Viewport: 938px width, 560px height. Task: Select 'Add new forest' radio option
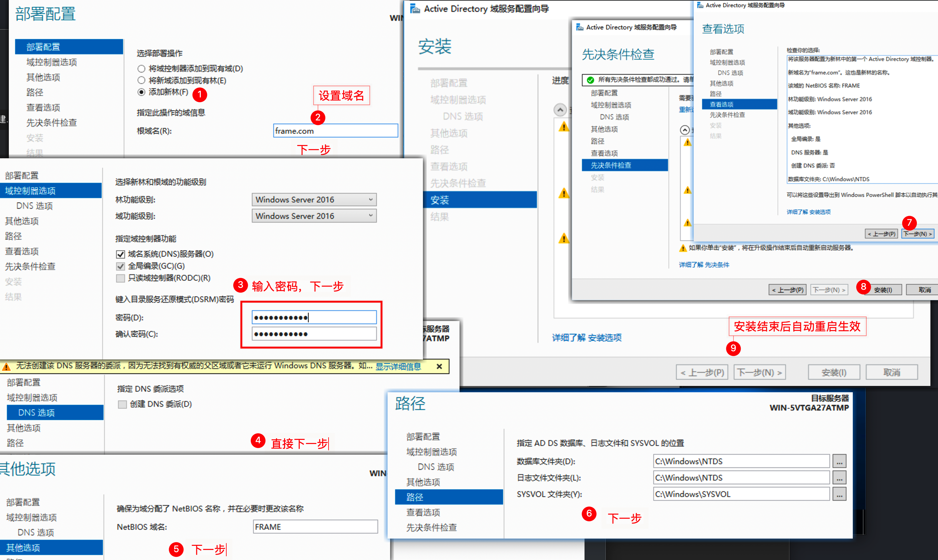[141, 92]
